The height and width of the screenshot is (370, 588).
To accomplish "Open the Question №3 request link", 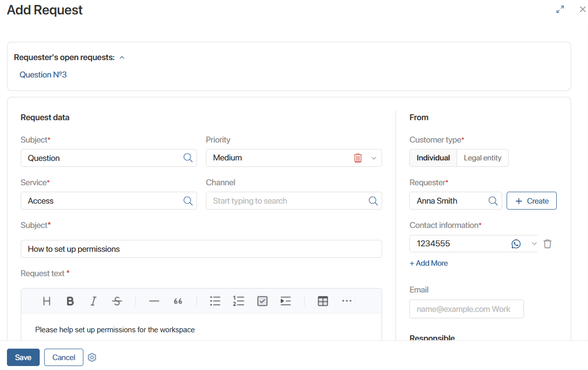I will [43, 75].
